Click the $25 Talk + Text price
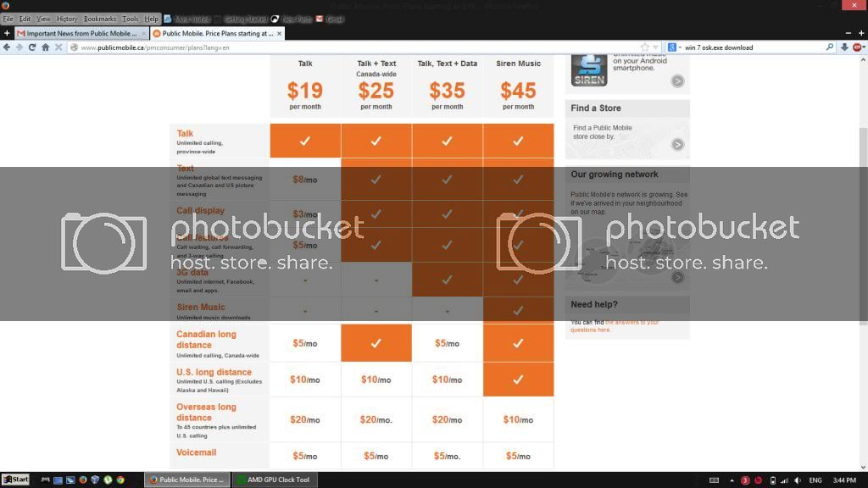868x488 pixels. coord(376,91)
